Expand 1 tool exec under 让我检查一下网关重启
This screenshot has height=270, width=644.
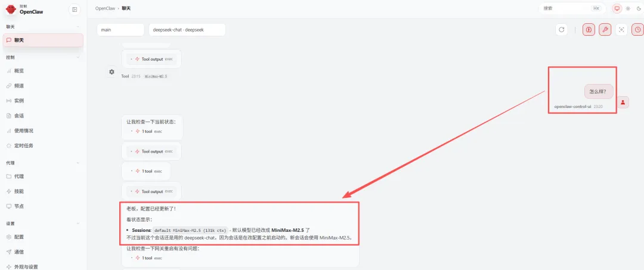coord(147,258)
